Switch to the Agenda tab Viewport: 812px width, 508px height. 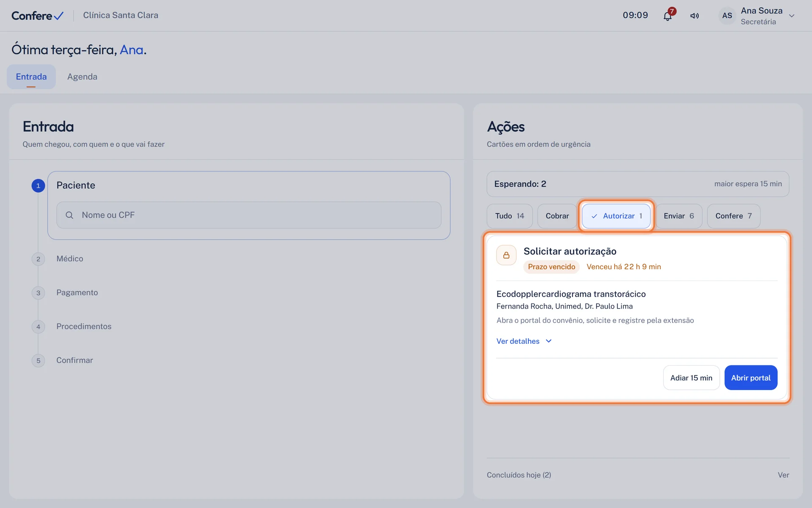tap(82, 77)
